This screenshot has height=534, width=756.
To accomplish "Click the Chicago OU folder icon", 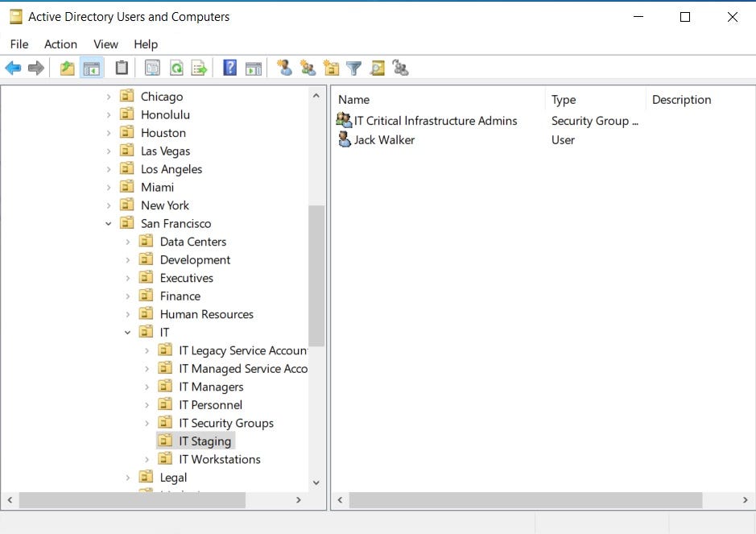I will [x=126, y=96].
